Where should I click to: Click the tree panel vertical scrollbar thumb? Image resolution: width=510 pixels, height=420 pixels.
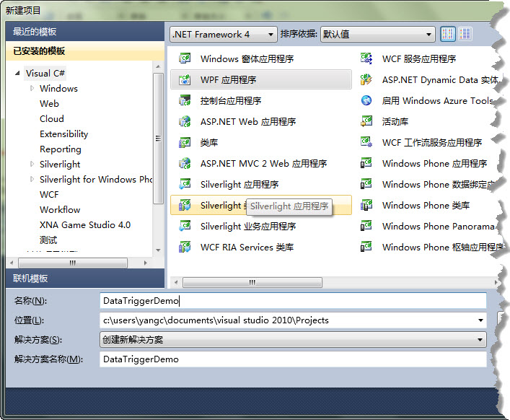tap(158, 139)
